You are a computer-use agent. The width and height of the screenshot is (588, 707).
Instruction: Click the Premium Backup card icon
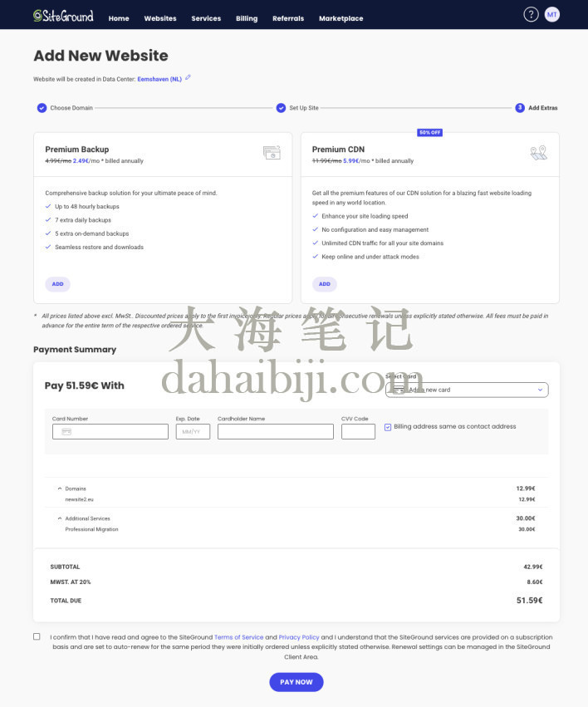click(x=272, y=152)
